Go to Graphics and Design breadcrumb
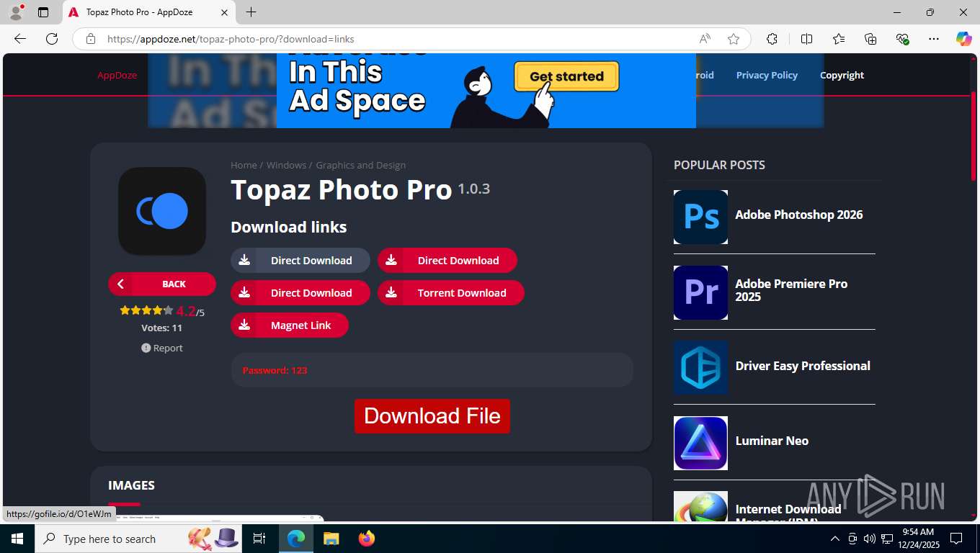 tap(360, 165)
